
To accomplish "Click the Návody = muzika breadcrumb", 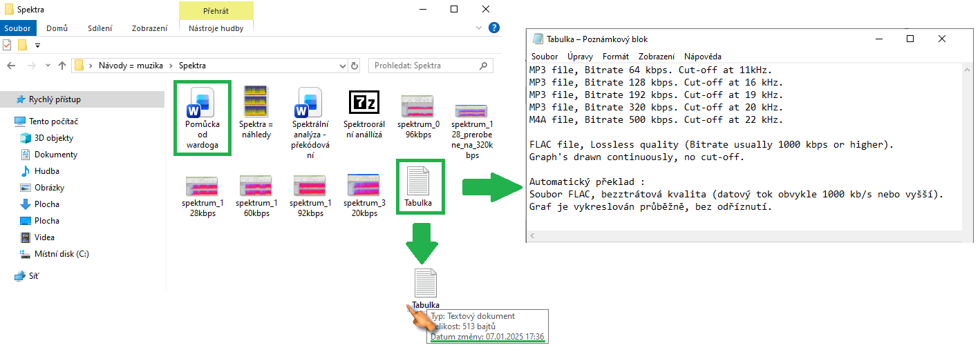I will coord(131,66).
